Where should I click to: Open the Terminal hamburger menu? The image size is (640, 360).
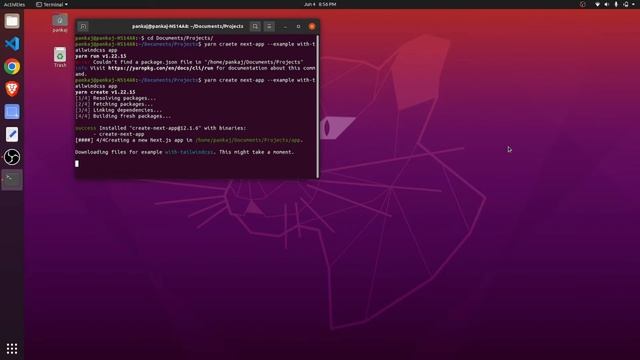point(269,27)
